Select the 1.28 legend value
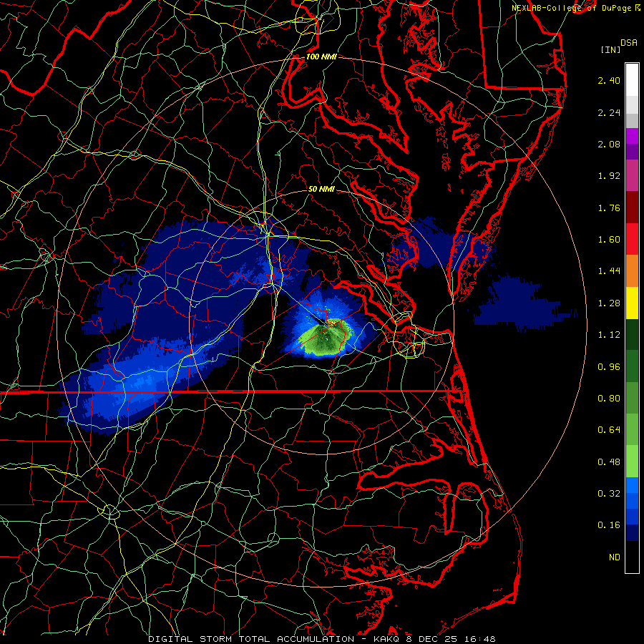 point(609,303)
